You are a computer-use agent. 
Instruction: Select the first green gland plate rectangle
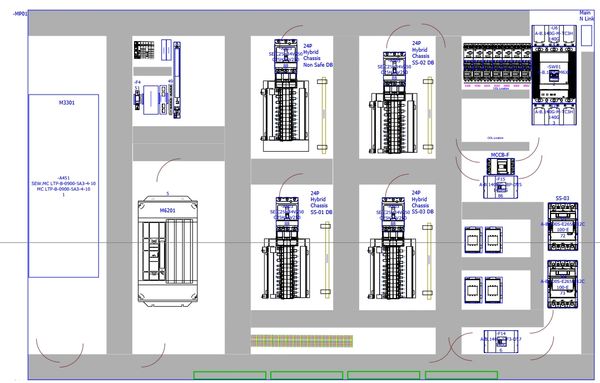[230, 375]
